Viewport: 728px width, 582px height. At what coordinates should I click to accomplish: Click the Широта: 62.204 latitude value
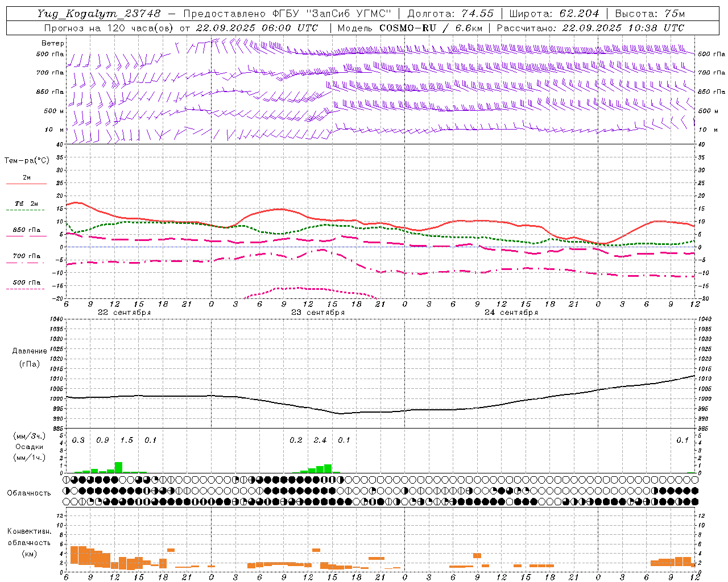pos(555,14)
